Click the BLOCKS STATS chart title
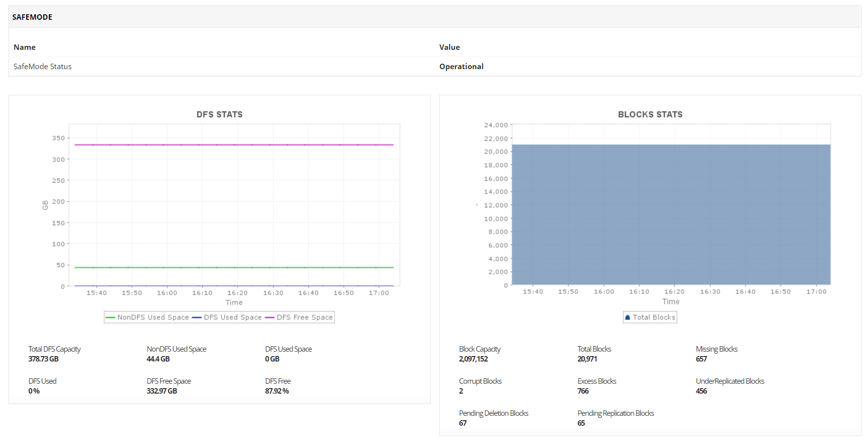 pos(650,115)
